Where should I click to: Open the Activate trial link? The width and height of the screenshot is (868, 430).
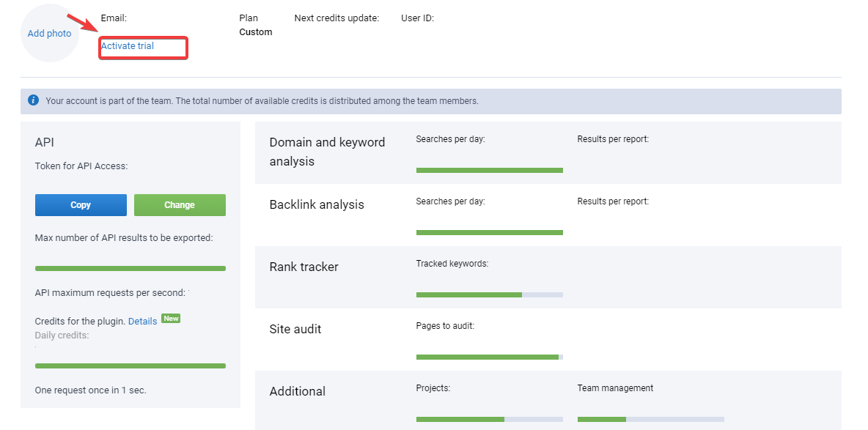(x=128, y=46)
